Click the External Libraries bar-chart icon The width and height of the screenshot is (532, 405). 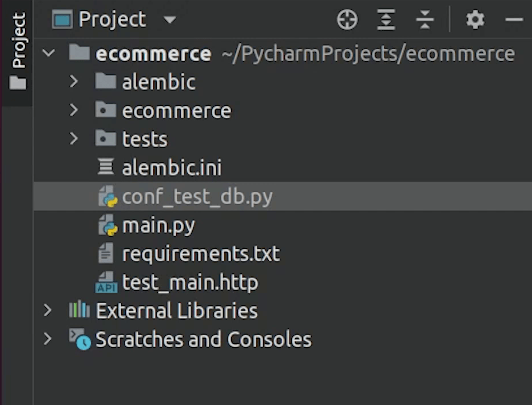[x=79, y=311]
